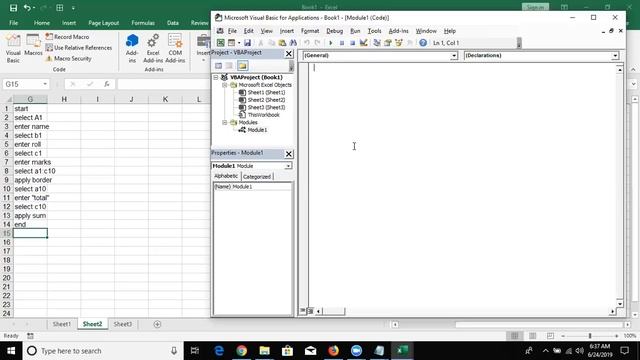640x360 pixels.
Task: Click Windows Start button
Action: pyautogui.click(x=11, y=351)
